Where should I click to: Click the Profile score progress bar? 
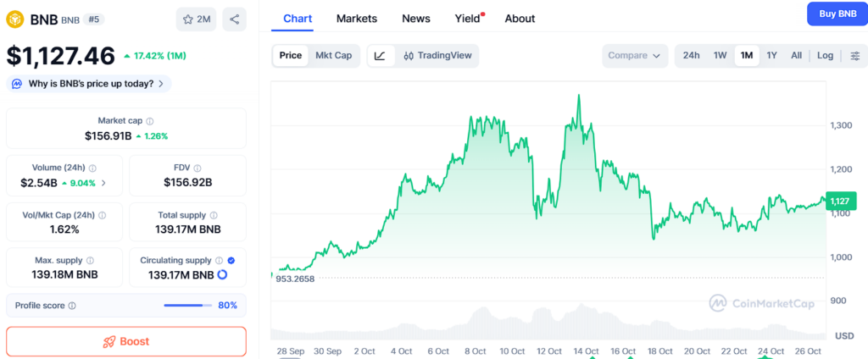pyautogui.click(x=188, y=306)
